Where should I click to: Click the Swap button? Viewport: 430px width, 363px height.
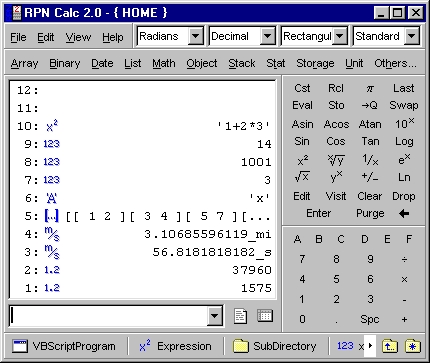404,105
